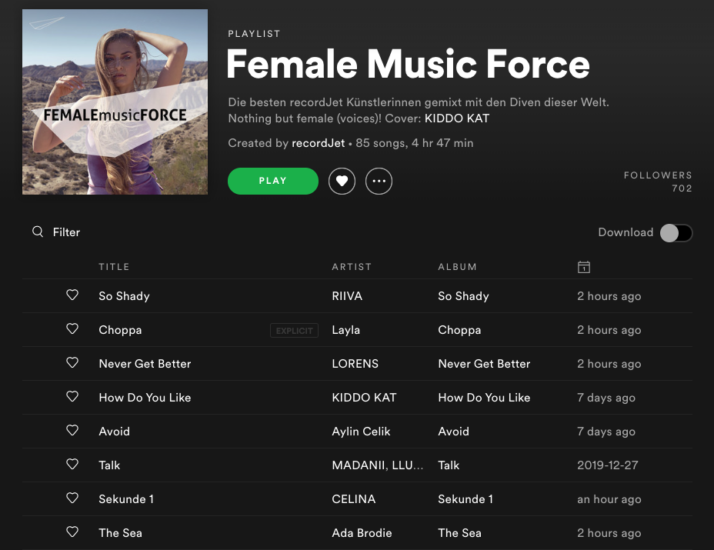Sort tracks by ALBUM column
714x550 pixels.
tap(457, 267)
